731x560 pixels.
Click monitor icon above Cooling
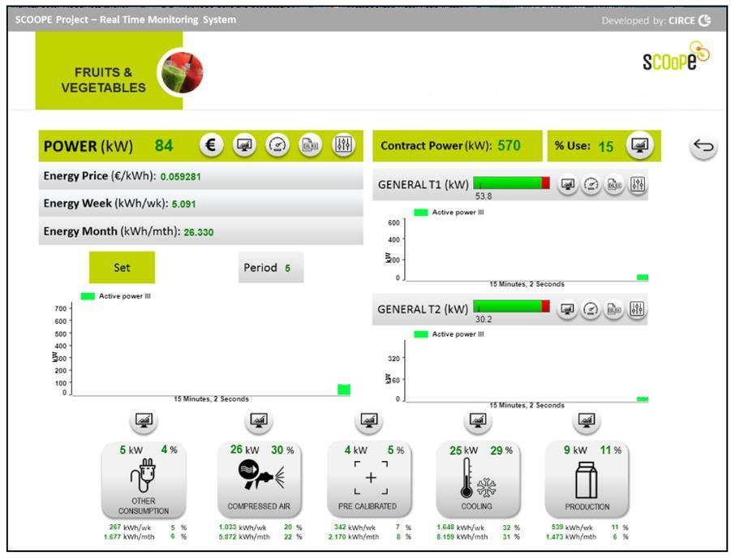pyautogui.click(x=478, y=420)
